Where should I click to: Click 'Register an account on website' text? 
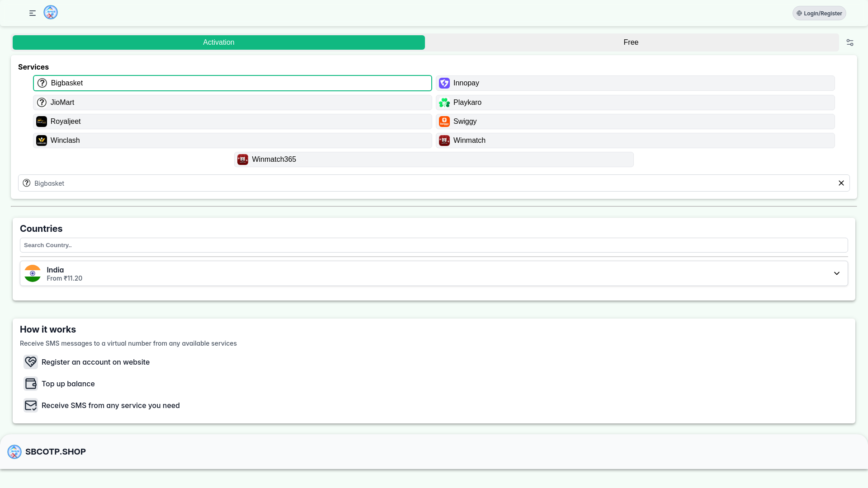95,362
